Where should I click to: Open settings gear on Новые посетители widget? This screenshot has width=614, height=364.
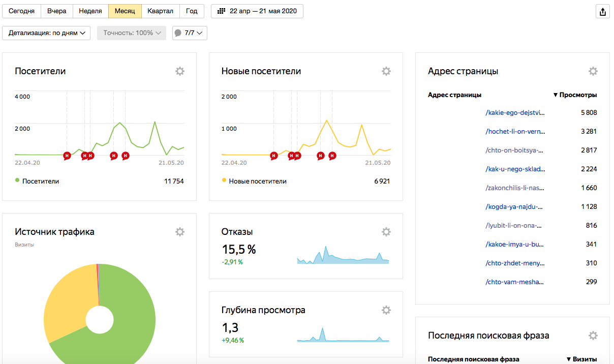click(x=386, y=71)
